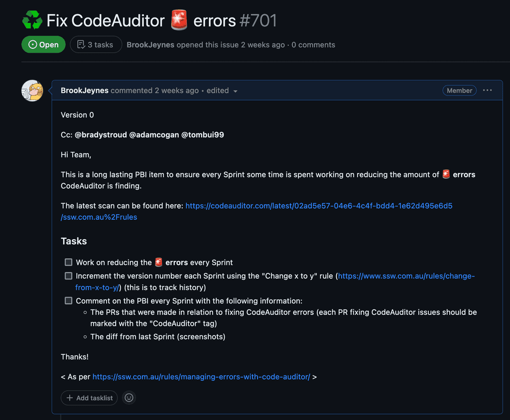
Task: Open the comment options kebab menu
Action: pos(487,90)
